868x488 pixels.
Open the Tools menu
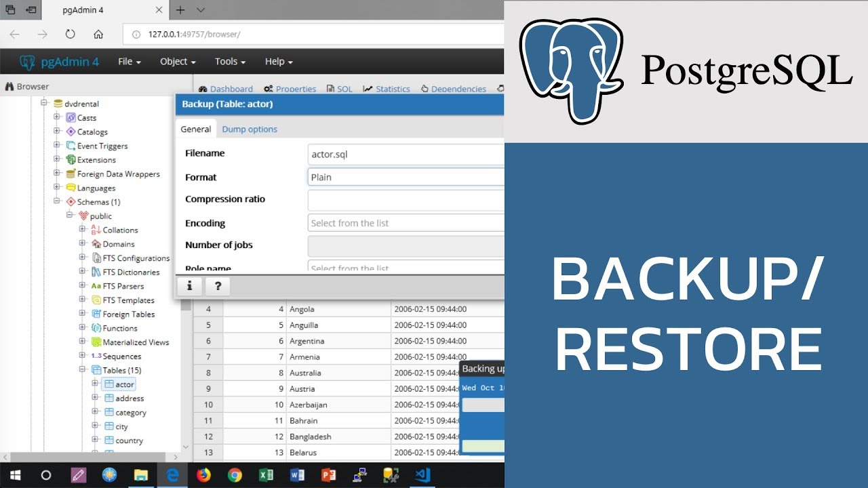pos(230,62)
